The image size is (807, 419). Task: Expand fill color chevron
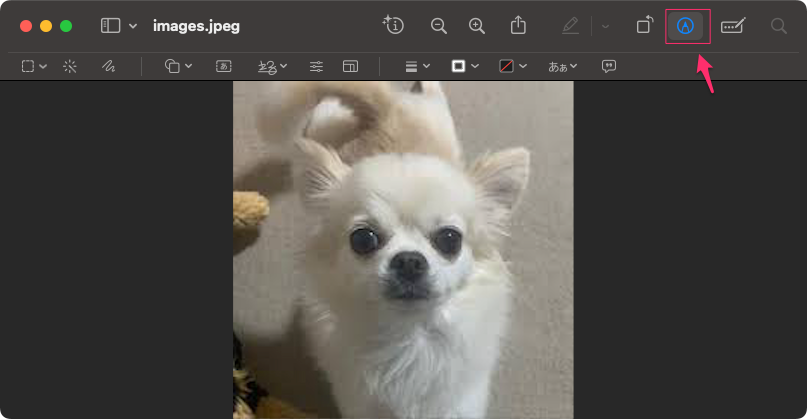(523, 66)
